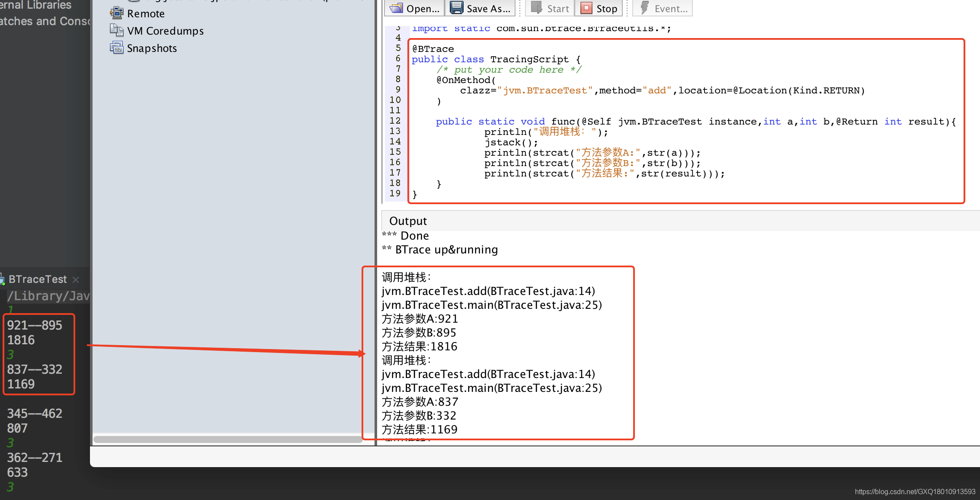Click the println 方法结果 code line

604,174
